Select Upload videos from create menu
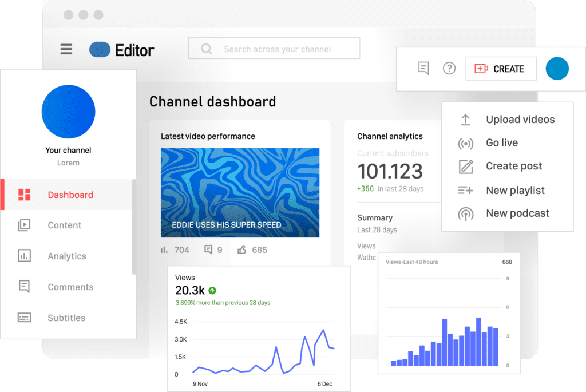This screenshot has height=392, width=586. 520,120
